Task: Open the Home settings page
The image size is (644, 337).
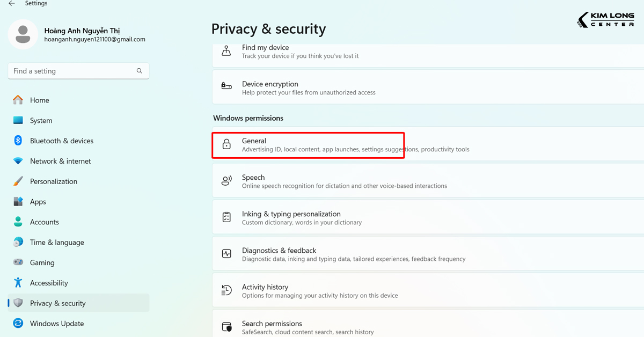Action: point(39,100)
